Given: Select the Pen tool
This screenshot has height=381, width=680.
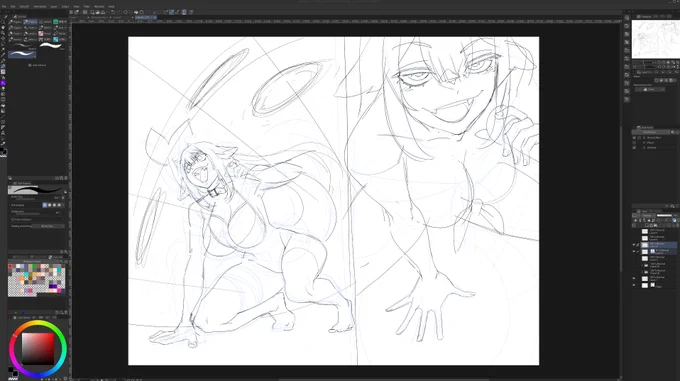Looking at the screenshot, I should 3,61.
